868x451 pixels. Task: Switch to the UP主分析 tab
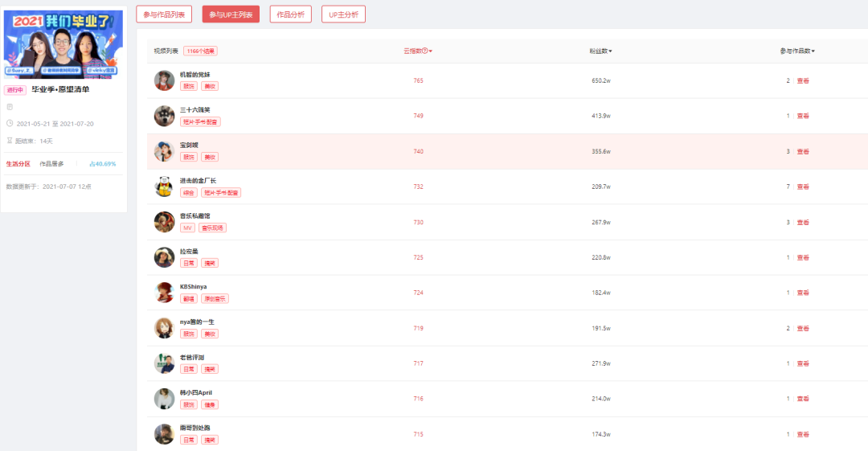[343, 14]
